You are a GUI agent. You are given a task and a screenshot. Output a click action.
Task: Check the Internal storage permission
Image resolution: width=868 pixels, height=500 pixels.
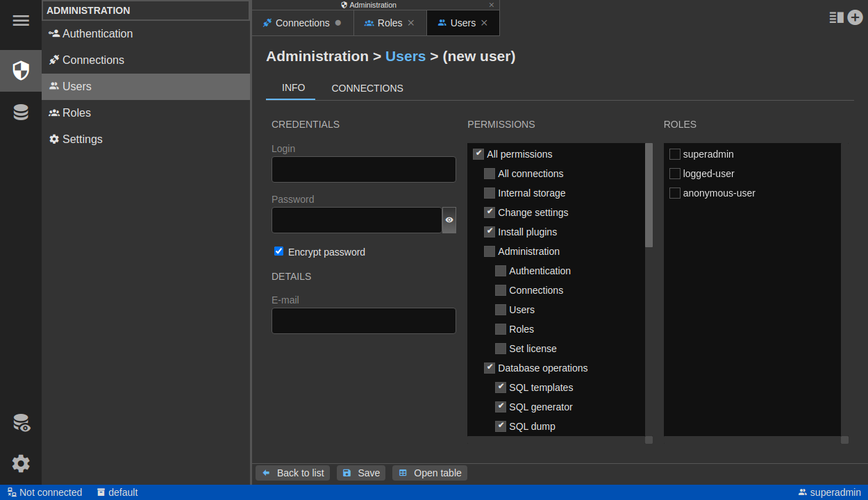[490, 193]
